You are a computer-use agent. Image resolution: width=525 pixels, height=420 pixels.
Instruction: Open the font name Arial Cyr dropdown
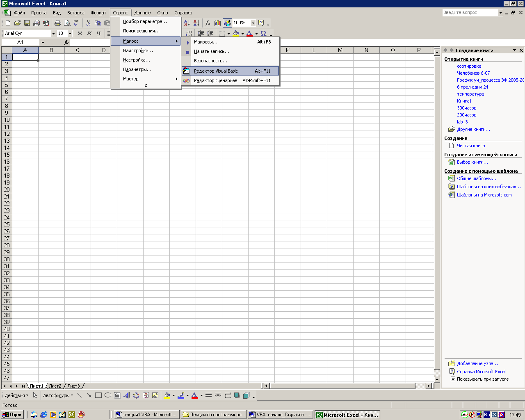point(53,33)
